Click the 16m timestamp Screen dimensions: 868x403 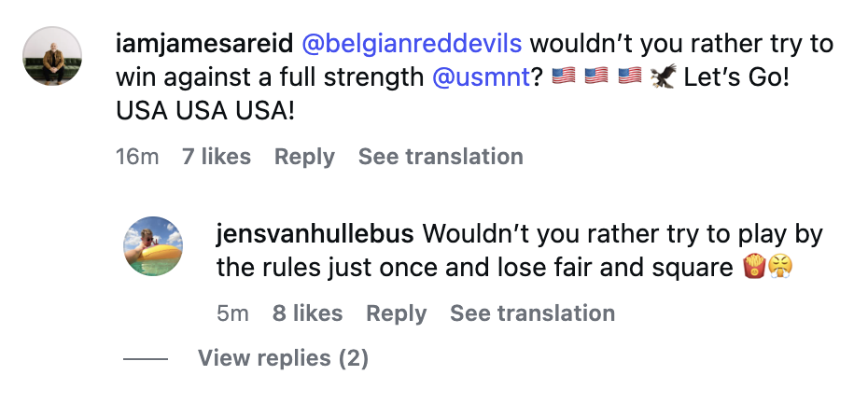pos(137,157)
